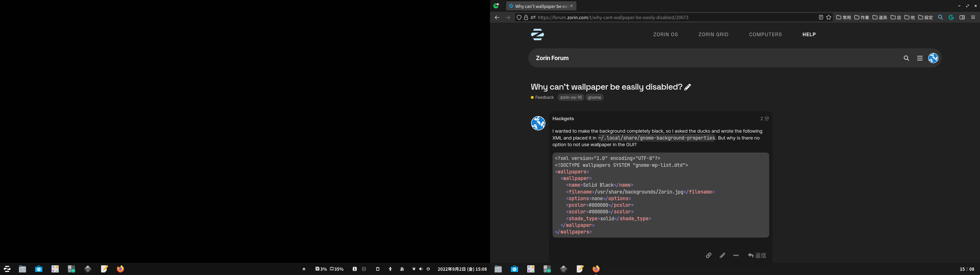Expand the 設定 bookmarks folder
This screenshot has height=275, width=980.
pyautogui.click(x=925, y=18)
